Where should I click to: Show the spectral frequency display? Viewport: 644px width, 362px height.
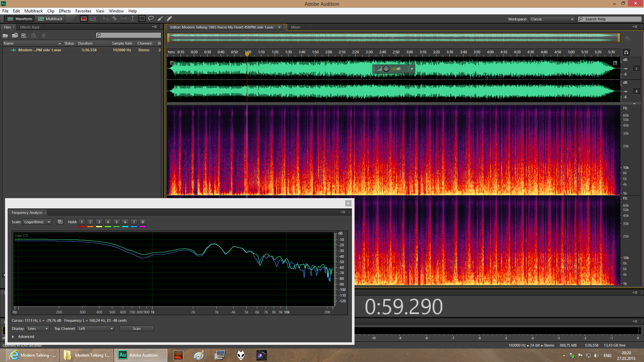[x=84, y=19]
